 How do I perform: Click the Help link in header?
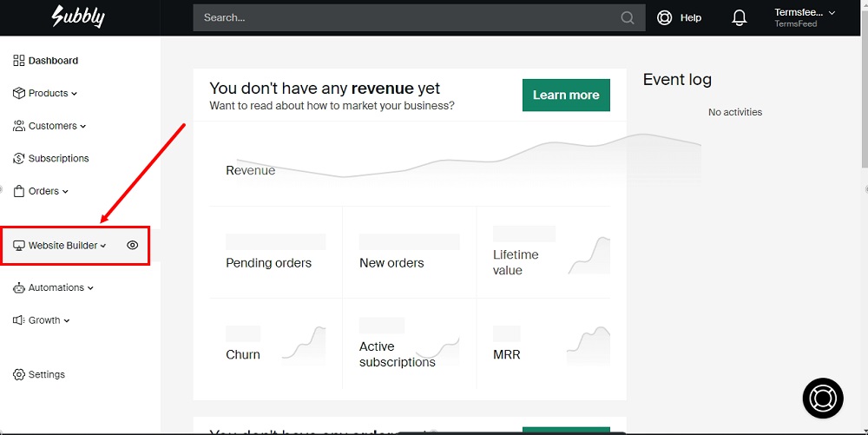click(691, 17)
